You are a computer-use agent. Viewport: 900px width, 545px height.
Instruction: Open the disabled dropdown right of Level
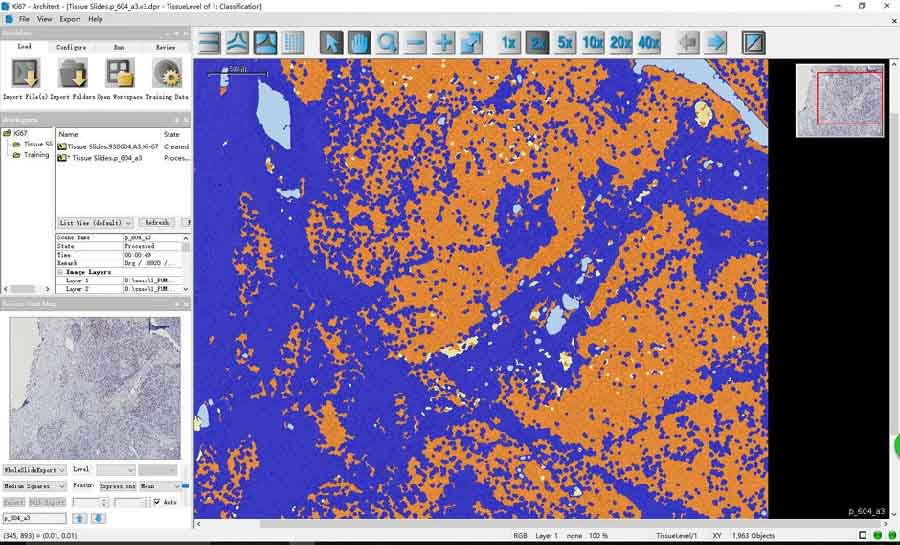[158, 470]
